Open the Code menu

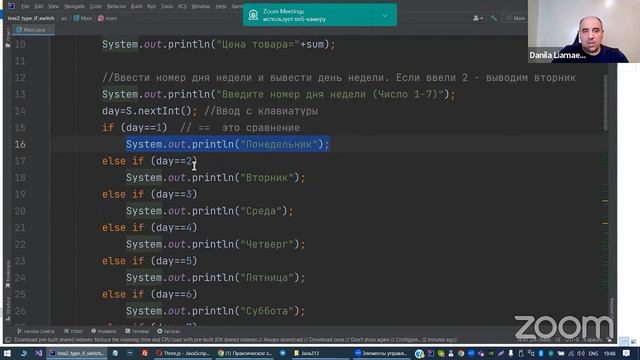[x=96, y=6]
